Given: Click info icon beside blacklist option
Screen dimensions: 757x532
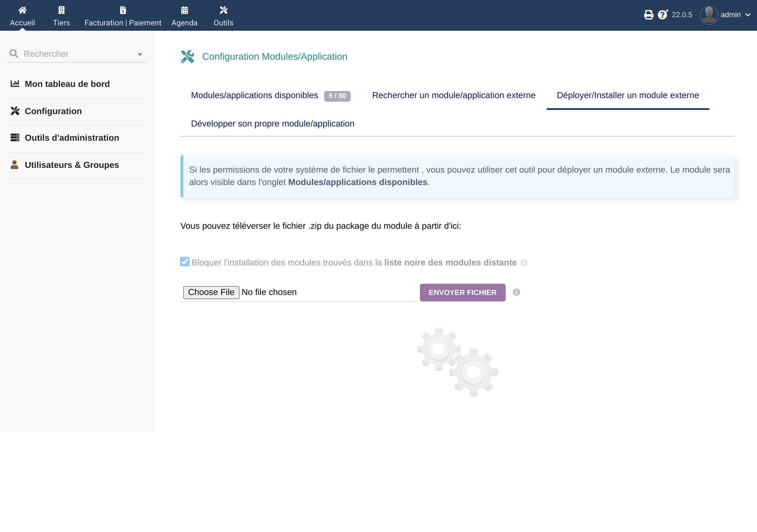Looking at the screenshot, I should click(x=524, y=262).
